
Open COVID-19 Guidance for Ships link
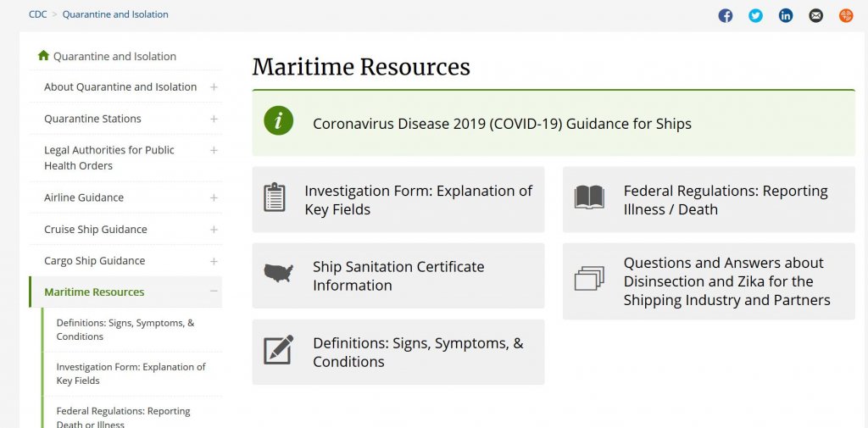click(502, 124)
